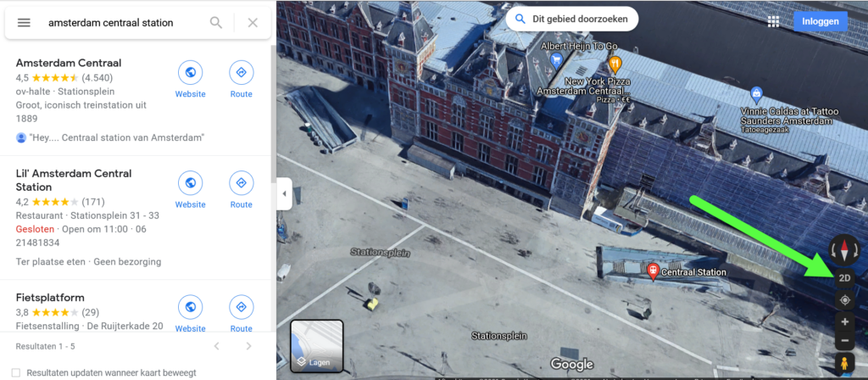Clear the search with X icon
This screenshot has width=868, height=380.
(253, 23)
